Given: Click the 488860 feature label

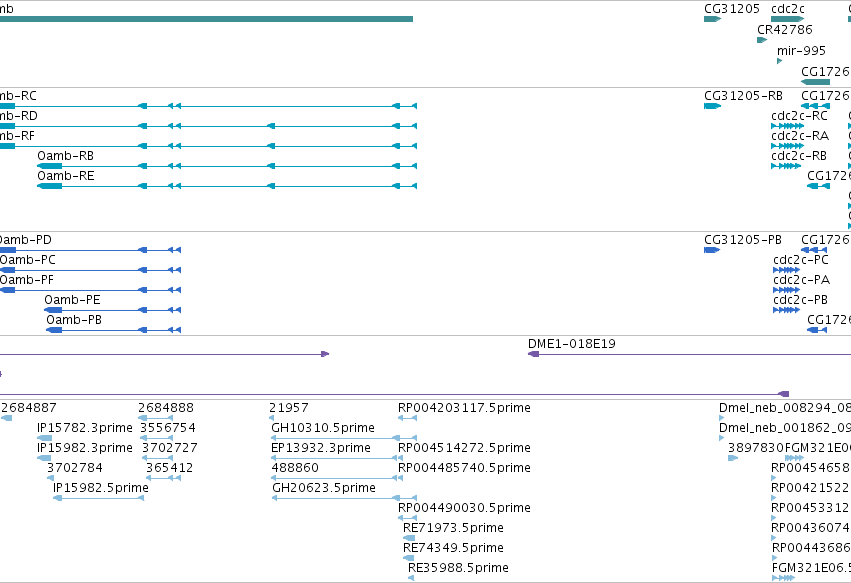Looking at the screenshot, I should coord(295,468).
